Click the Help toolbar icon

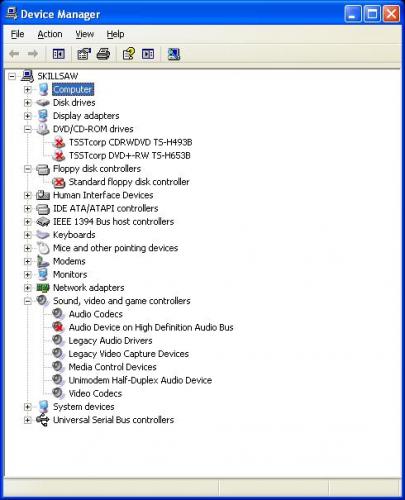pyautogui.click(x=129, y=54)
